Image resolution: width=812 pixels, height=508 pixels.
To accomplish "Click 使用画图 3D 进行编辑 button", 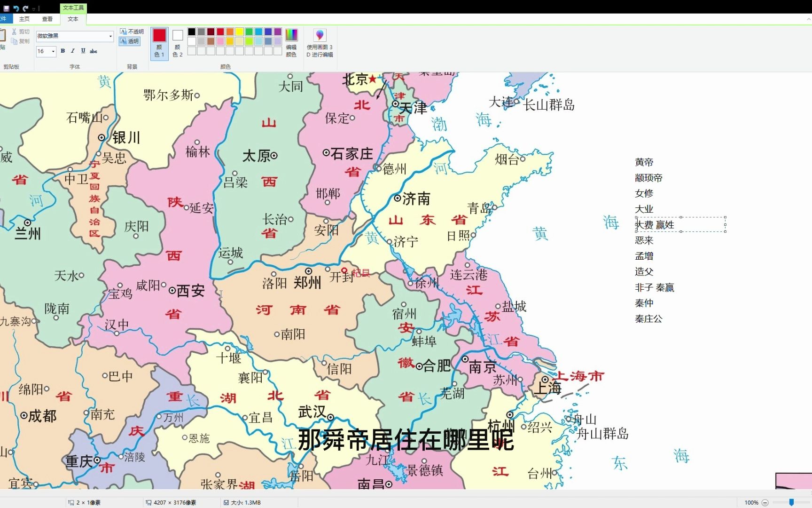I will click(x=320, y=43).
